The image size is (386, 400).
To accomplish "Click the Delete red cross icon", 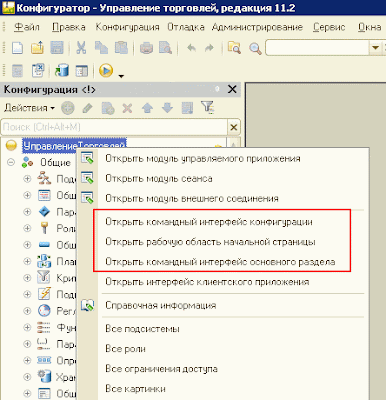I will tap(127, 108).
